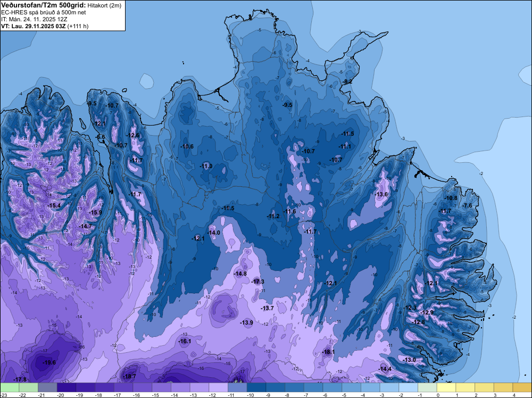Screen dimensions: 532x398
Task: Click the -10.8 temperature value
Action: point(451,198)
